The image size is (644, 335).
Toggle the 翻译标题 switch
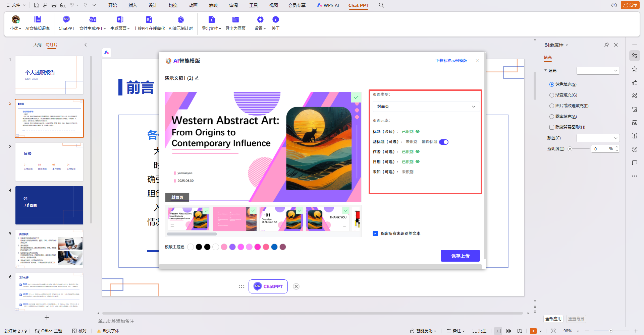(443, 142)
